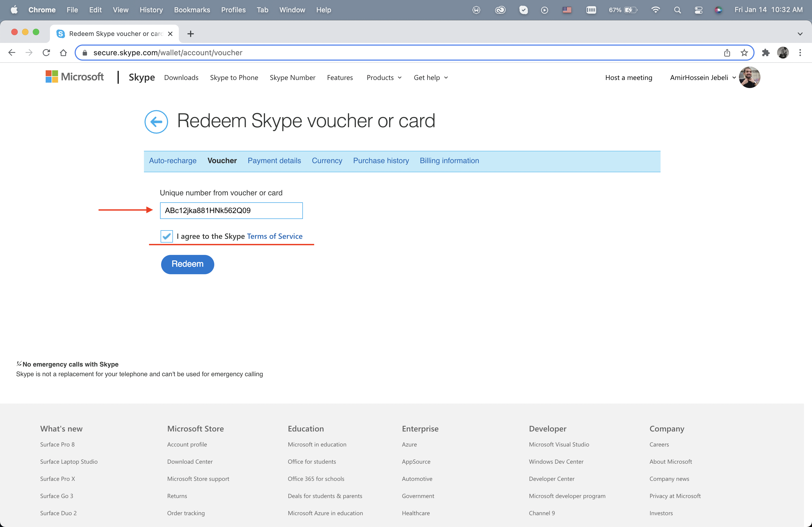The image size is (812, 527).
Task: Expand the Products dropdown
Action: (384, 78)
